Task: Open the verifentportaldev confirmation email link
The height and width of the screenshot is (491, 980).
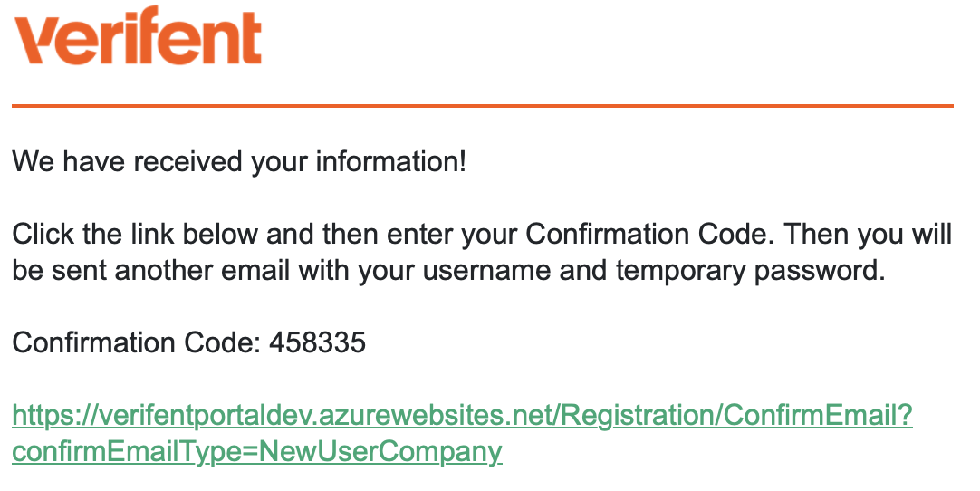Action: [x=462, y=416]
